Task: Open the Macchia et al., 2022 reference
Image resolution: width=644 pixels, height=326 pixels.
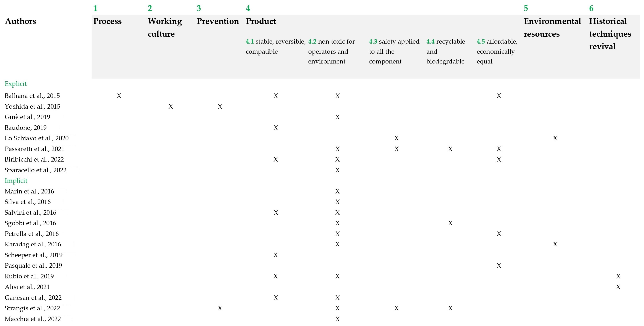Action: point(33,319)
